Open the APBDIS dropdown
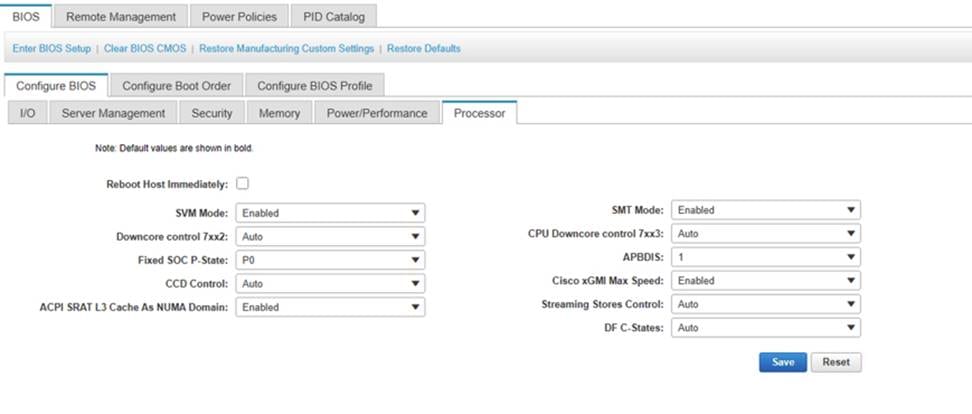The image size is (972, 414). (x=766, y=257)
